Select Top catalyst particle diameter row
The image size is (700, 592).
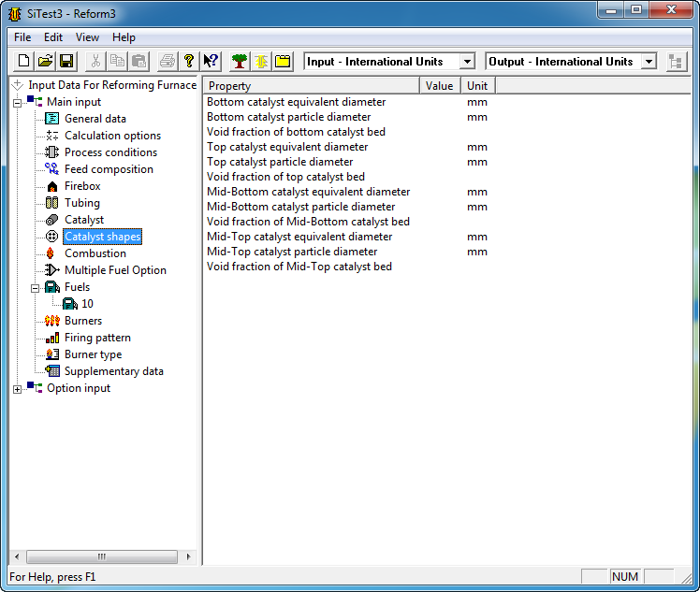280,162
